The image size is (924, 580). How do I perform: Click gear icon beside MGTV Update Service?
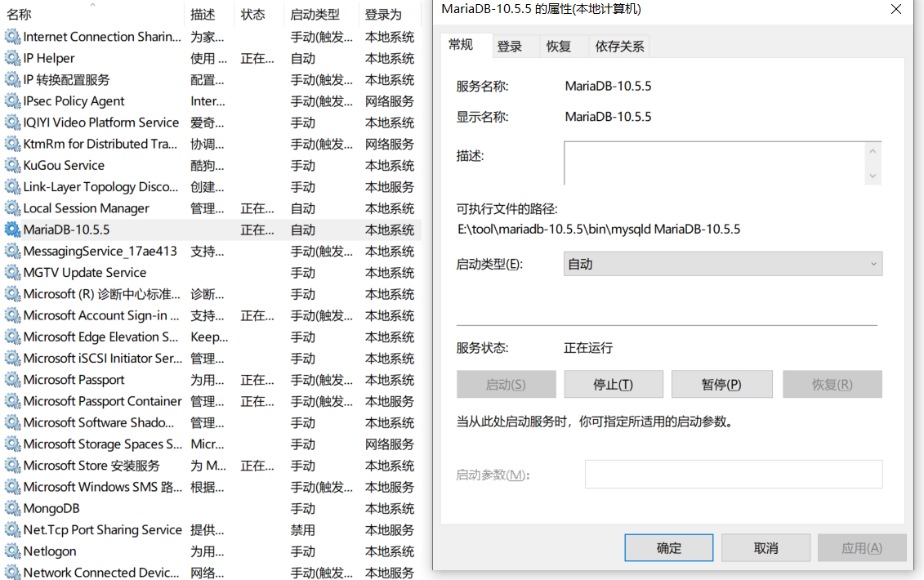click(12, 273)
